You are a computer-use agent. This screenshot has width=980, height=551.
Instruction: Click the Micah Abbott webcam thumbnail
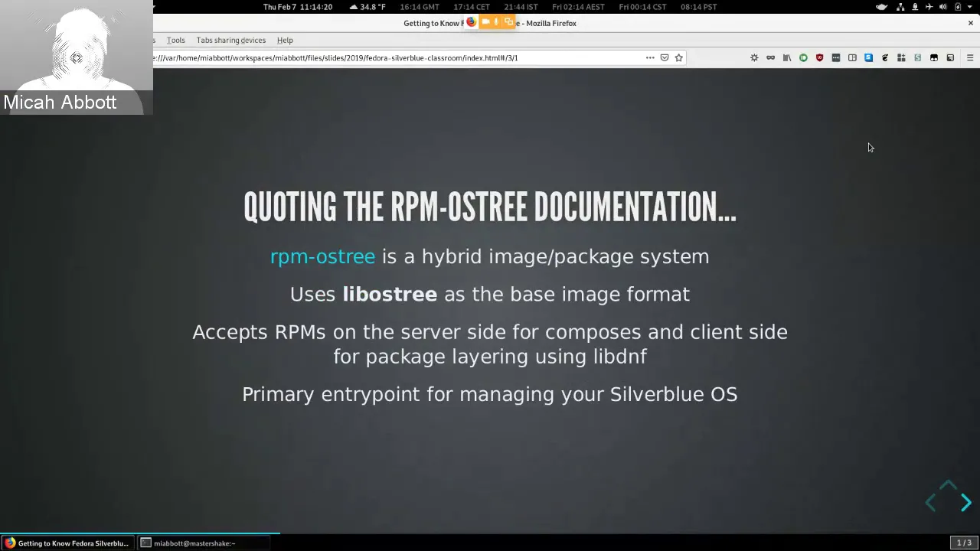[x=77, y=57]
